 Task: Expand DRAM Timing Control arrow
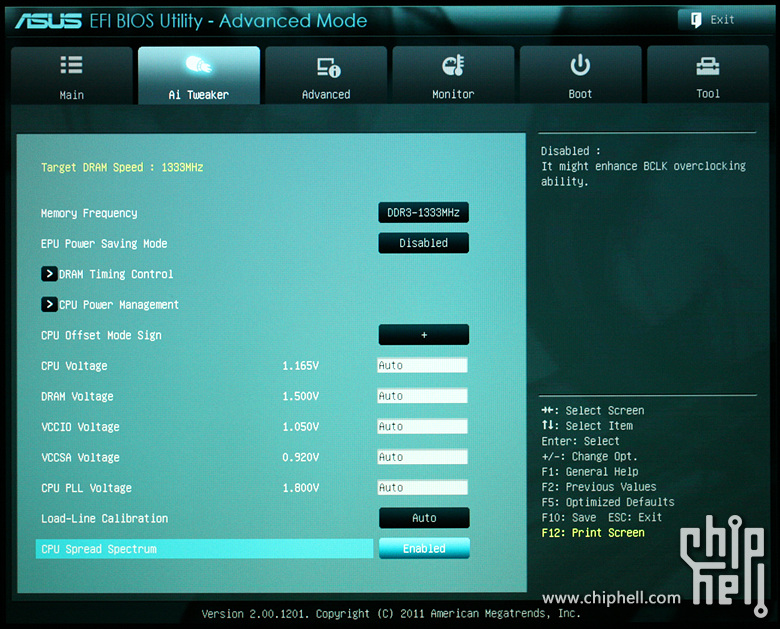point(49,274)
